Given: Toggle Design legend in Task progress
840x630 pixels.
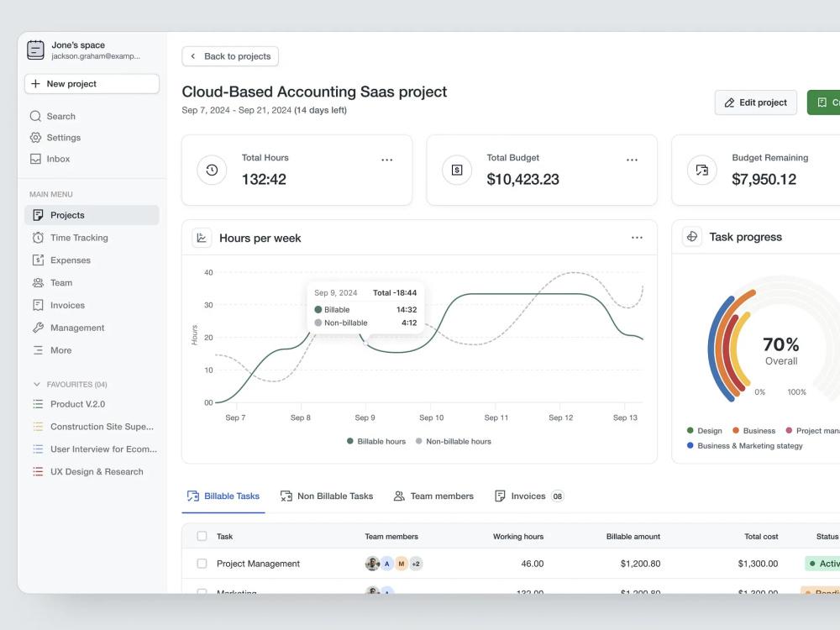Looking at the screenshot, I should [705, 431].
